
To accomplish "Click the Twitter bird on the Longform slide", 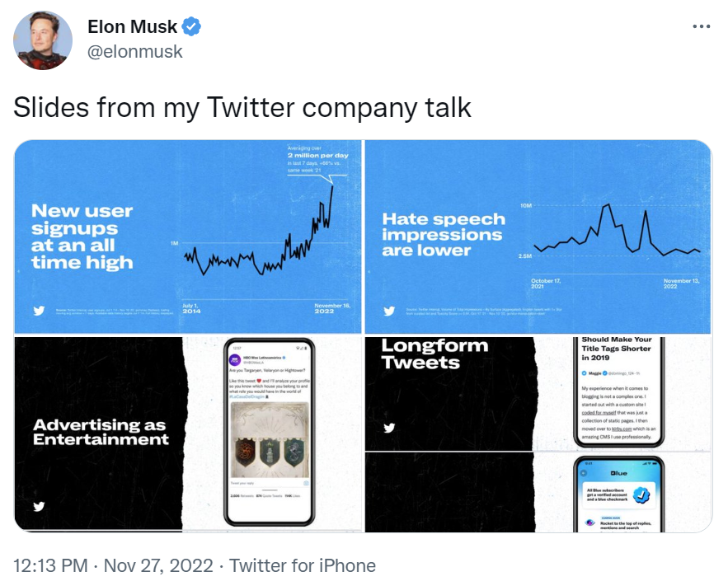I will (389, 428).
